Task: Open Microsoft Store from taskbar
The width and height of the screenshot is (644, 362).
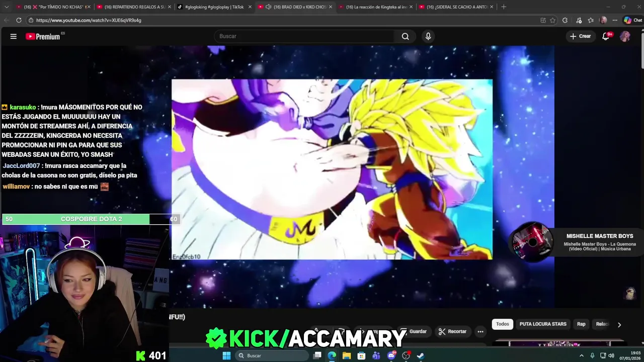Action: pyautogui.click(x=361, y=355)
